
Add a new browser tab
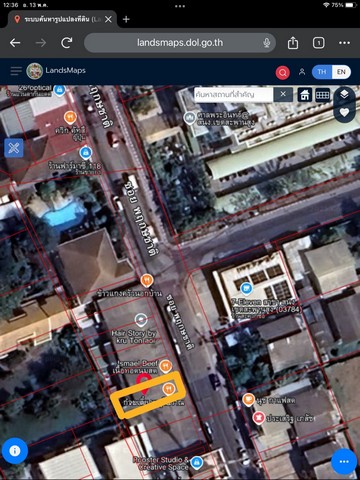pyautogui.click(x=126, y=19)
